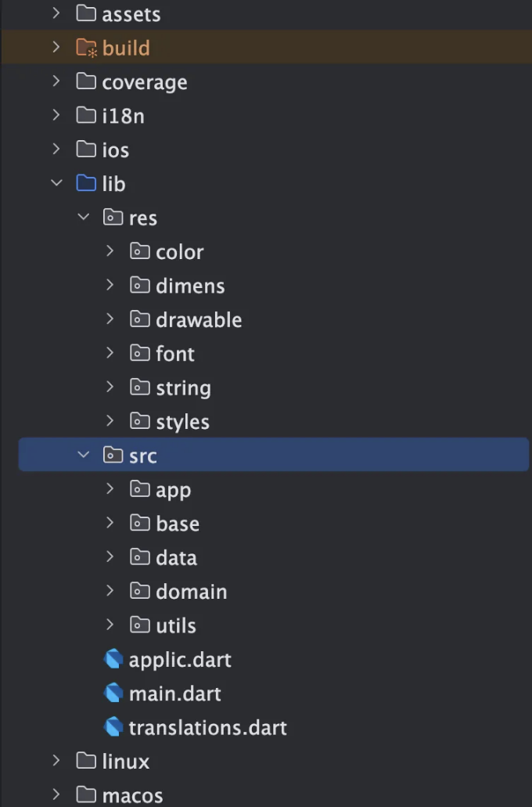Click the Dart icon next to translations.dart

113,726
